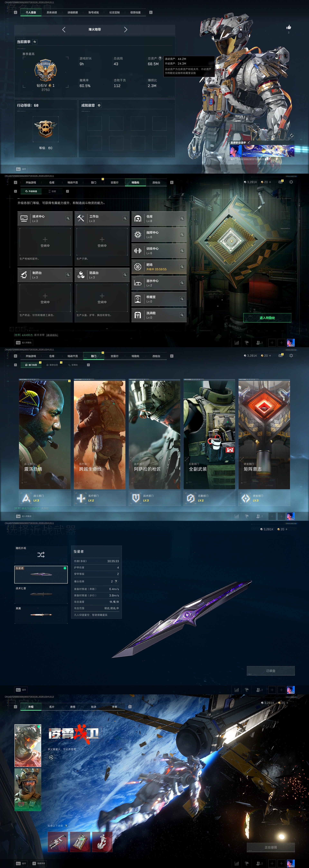This screenshot has height=868, width=309.
Task: Open the 震荡危情 combat department card
Action: pyautogui.click(x=45, y=434)
